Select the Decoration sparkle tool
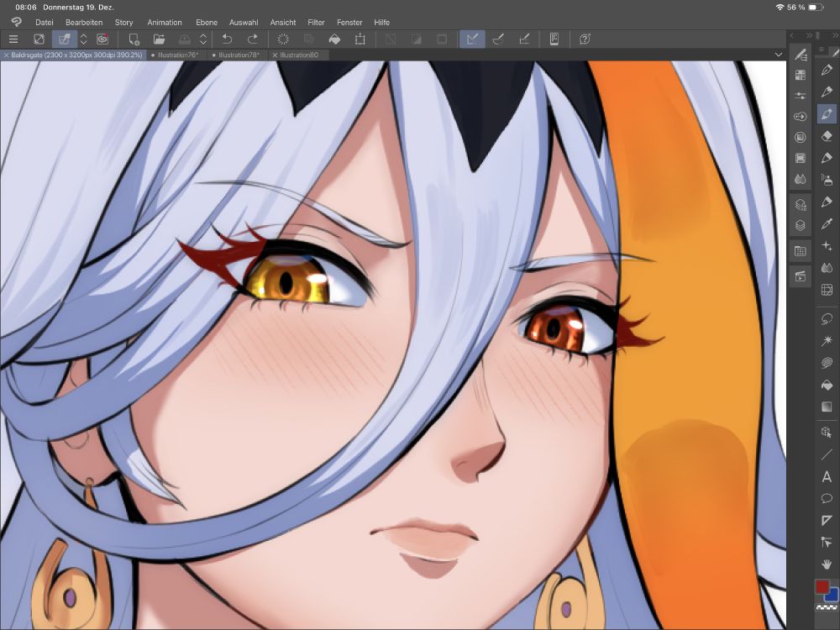Screen dimensions: 840x630 [x=827, y=246]
